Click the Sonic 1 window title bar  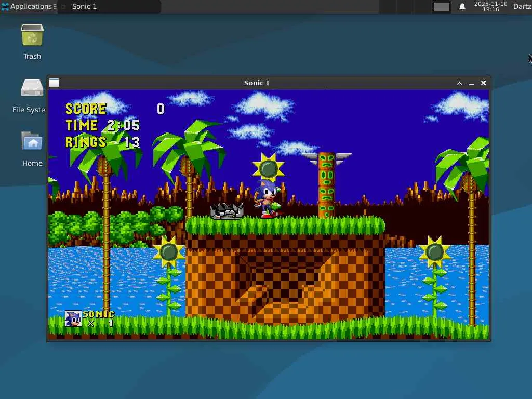click(257, 83)
